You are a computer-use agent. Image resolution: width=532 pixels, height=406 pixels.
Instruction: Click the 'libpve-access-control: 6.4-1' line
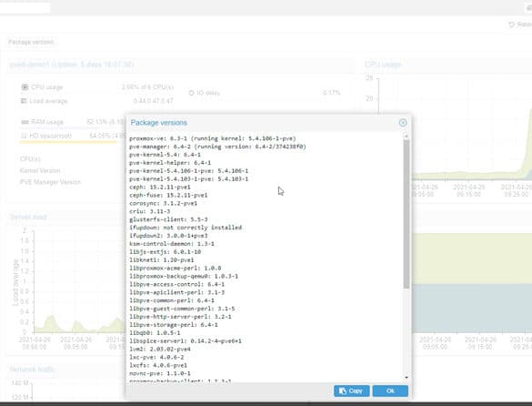[x=176, y=284]
